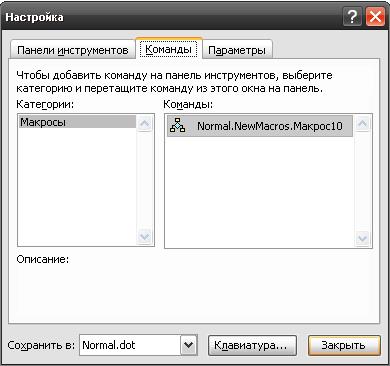Select the Макросы category

click(x=77, y=122)
